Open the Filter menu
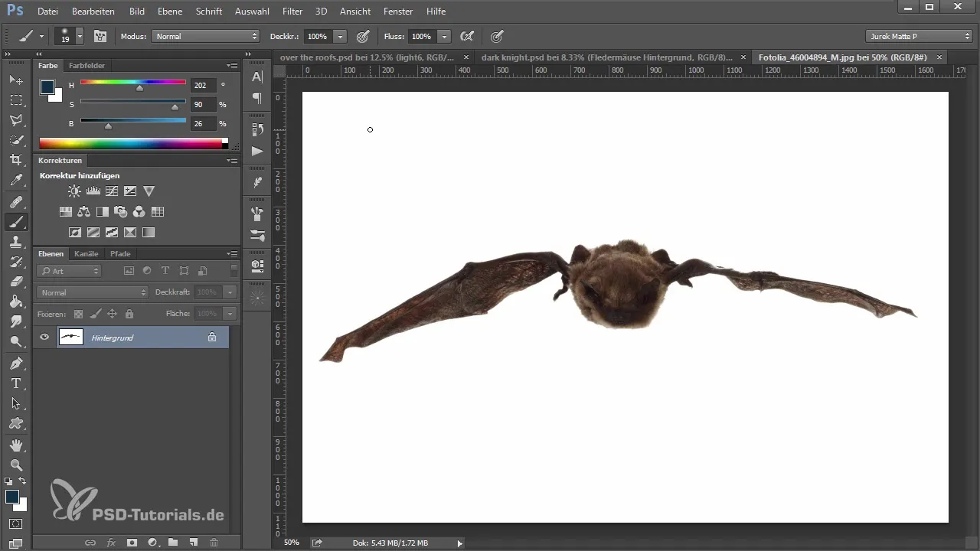Viewport: 980px width, 551px height. pos(292,11)
